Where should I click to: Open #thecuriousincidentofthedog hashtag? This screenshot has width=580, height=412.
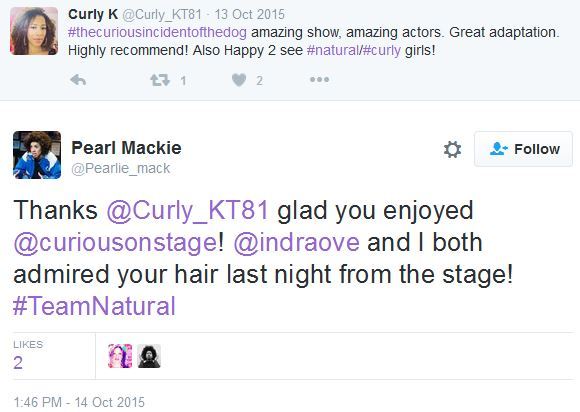pos(157,33)
